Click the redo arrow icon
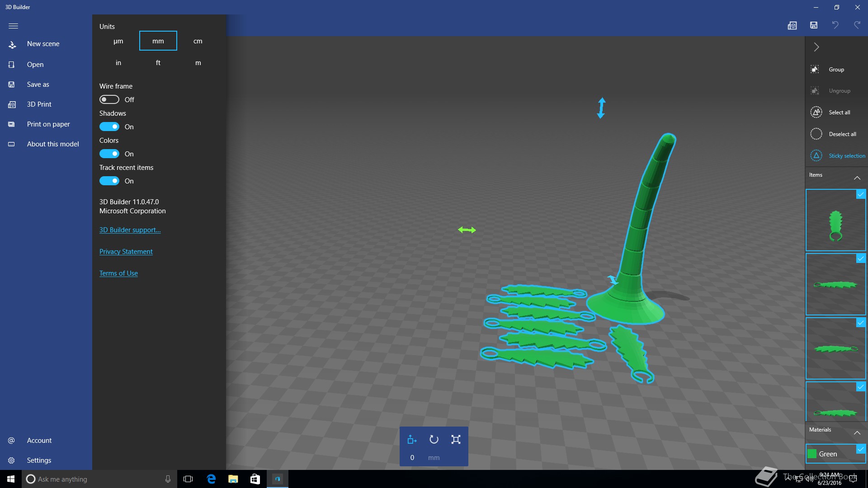The height and width of the screenshot is (488, 868). point(857,25)
